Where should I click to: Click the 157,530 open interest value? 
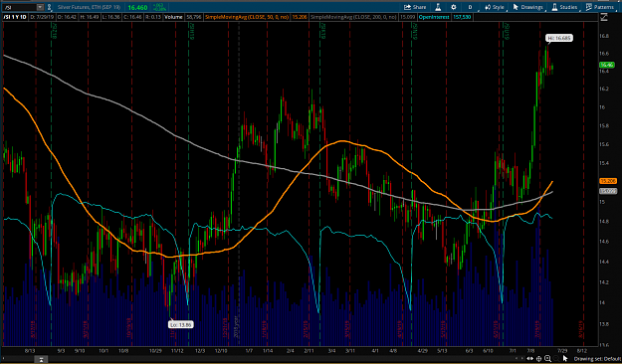pyautogui.click(x=462, y=17)
